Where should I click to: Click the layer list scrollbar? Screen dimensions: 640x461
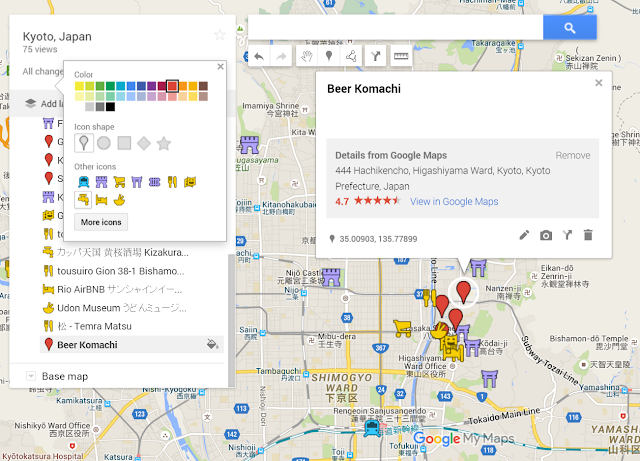click(231, 321)
